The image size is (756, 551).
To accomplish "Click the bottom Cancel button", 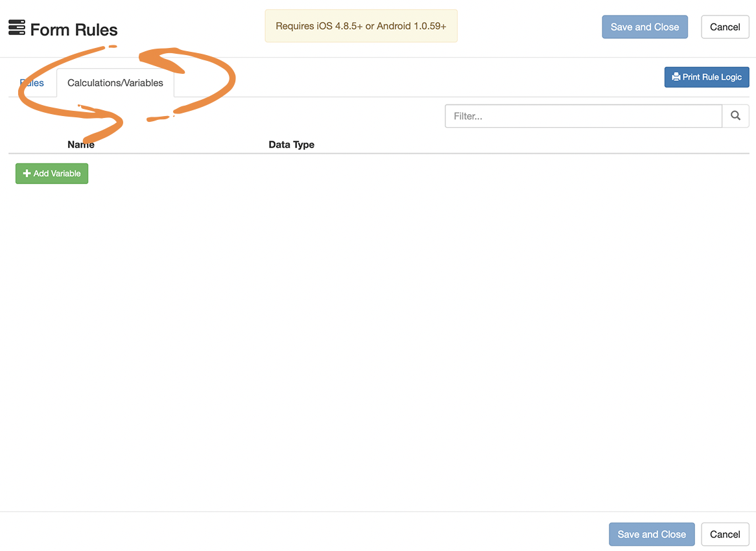I will click(724, 534).
